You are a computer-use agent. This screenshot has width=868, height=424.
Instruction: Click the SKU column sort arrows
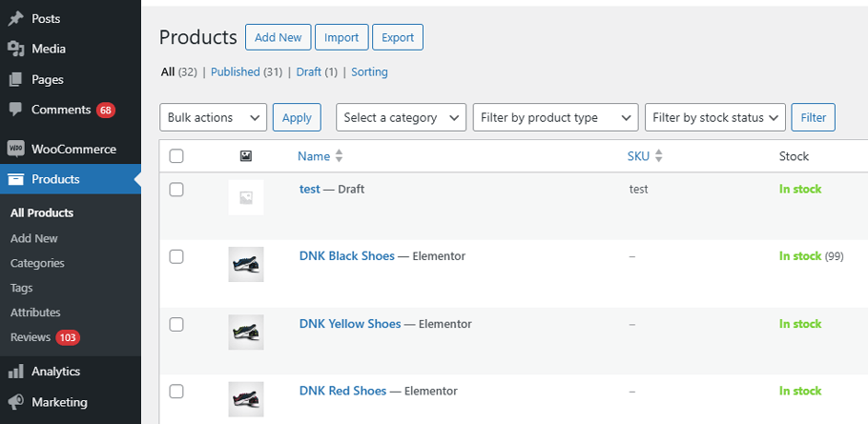[x=658, y=156]
